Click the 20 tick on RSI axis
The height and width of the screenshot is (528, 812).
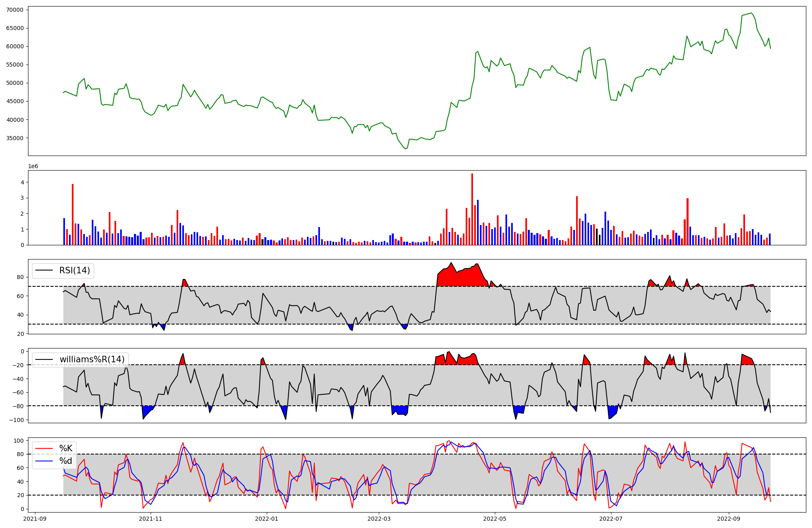[20, 334]
